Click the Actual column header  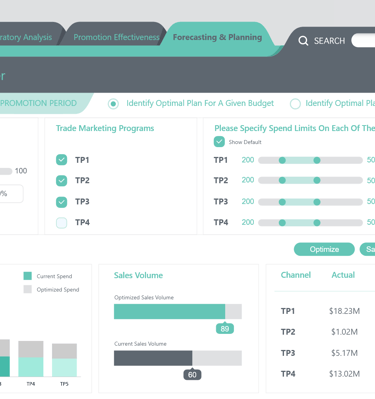pyautogui.click(x=343, y=275)
